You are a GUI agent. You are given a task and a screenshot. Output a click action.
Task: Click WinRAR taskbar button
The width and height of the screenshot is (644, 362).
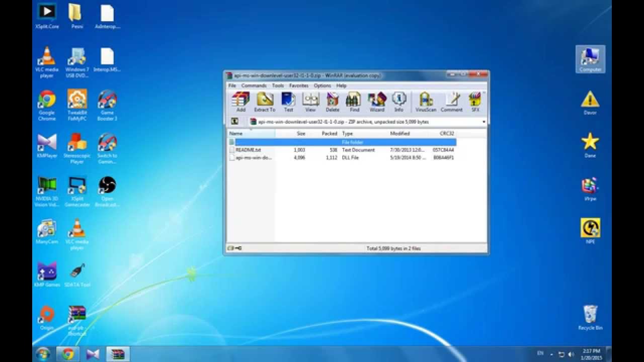click(118, 354)
